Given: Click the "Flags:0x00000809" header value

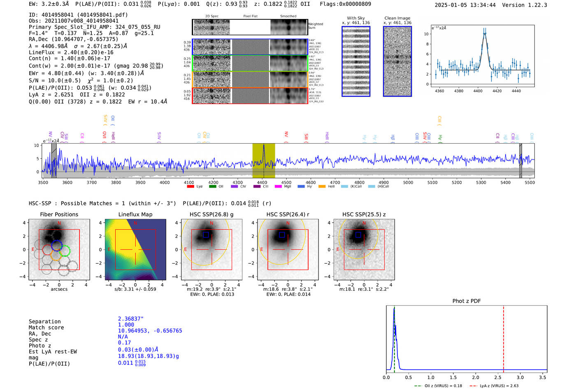Looking at the screenshot, I should coord(345,4).
